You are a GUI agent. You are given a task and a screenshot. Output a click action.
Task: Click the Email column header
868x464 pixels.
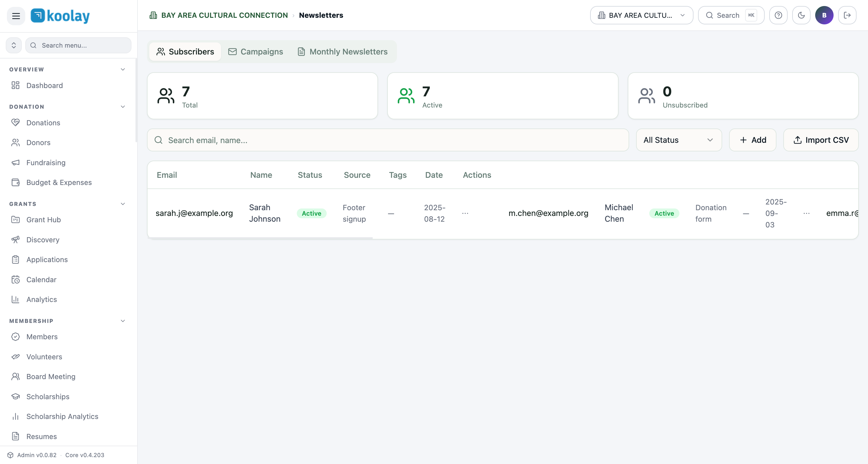pos(167,175)
